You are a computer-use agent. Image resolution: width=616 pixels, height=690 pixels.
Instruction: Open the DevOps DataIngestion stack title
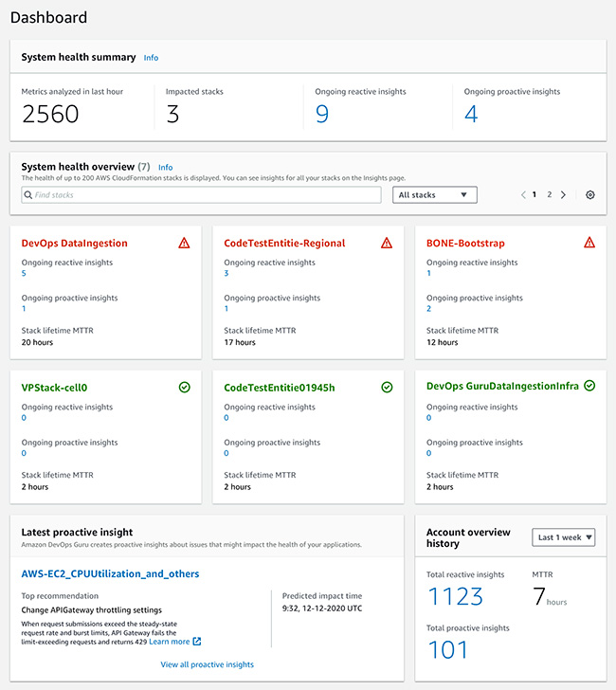[x=74, y=243]
